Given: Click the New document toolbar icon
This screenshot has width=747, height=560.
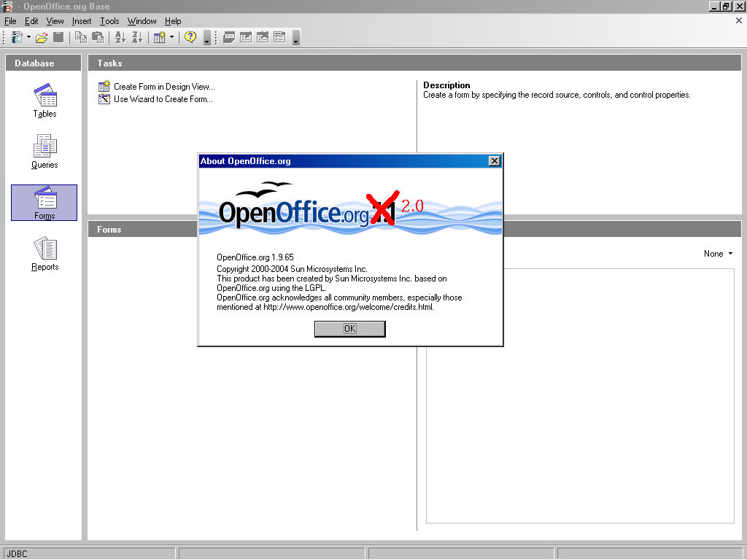Looking at the screenshot, I should (x=16, y=37).
